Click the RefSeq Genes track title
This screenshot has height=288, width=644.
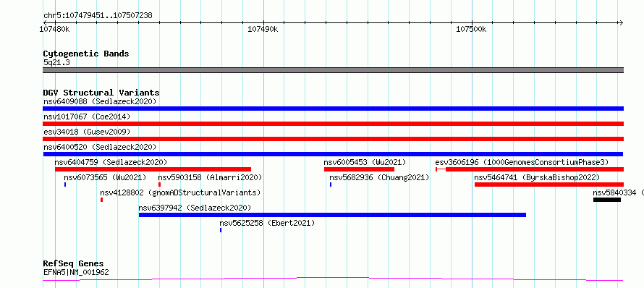[74, 264]
